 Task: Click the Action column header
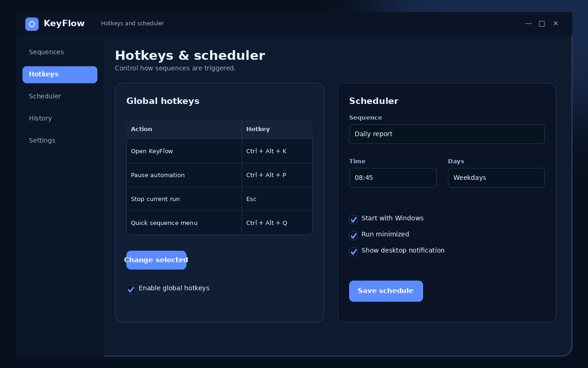pos(184,129)
